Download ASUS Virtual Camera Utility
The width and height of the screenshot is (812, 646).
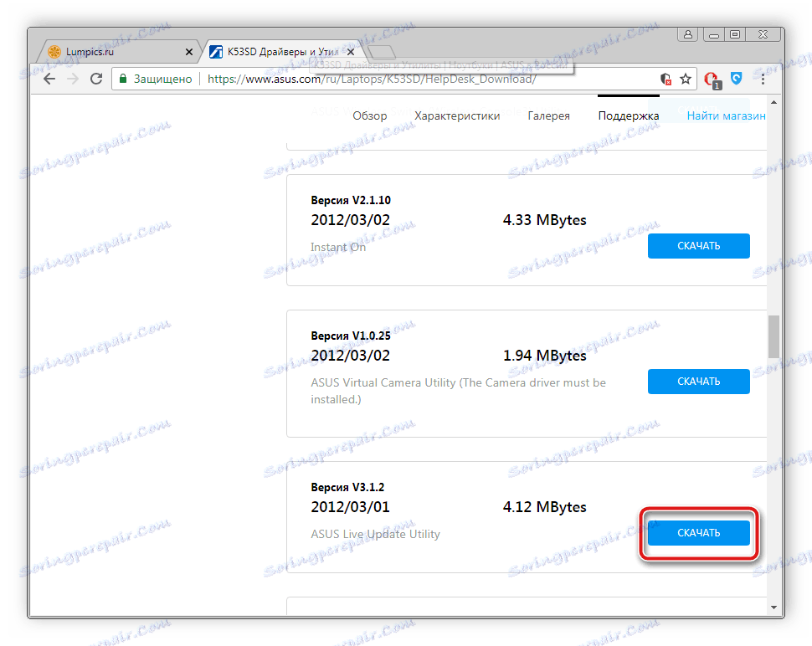[698, 381]
